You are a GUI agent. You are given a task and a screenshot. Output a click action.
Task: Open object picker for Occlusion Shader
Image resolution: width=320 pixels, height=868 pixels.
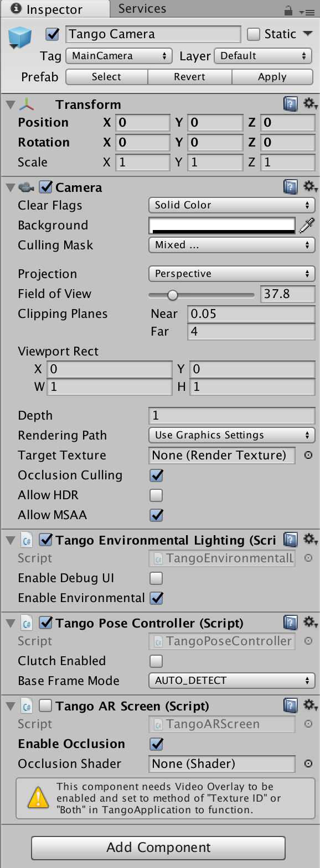tap(308, 764)
